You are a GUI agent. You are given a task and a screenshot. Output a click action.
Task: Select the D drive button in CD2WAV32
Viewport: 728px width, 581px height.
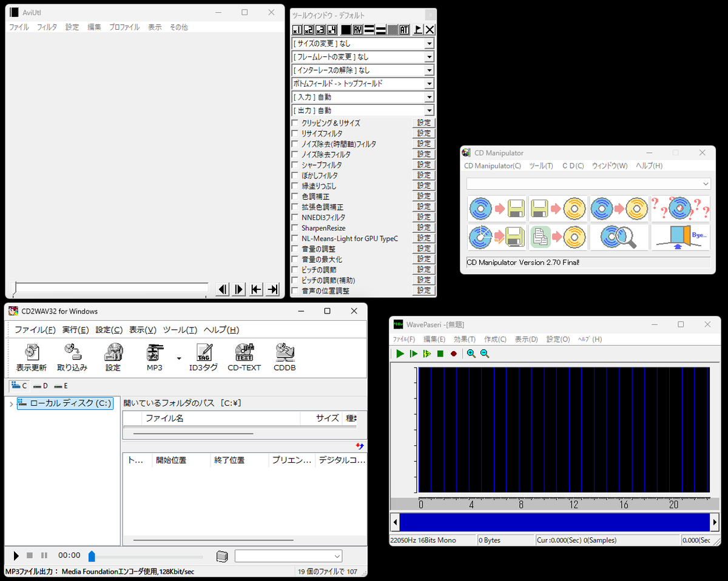point(41,386)
